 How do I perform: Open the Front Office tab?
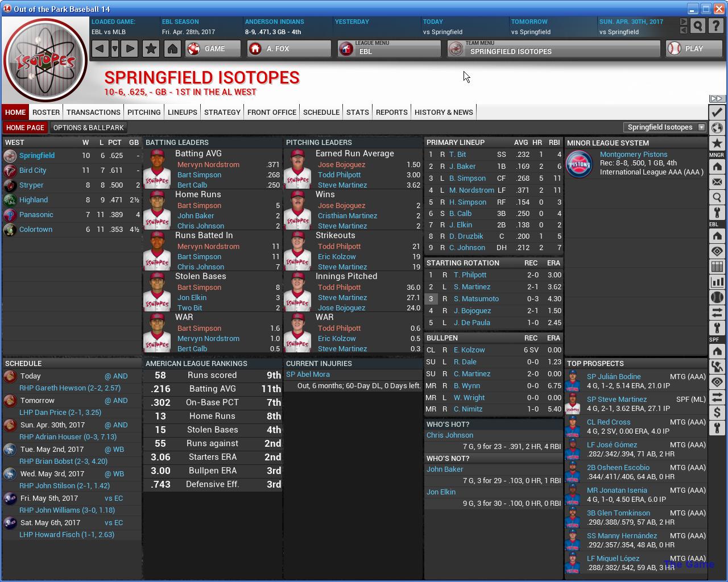[272, 112]
